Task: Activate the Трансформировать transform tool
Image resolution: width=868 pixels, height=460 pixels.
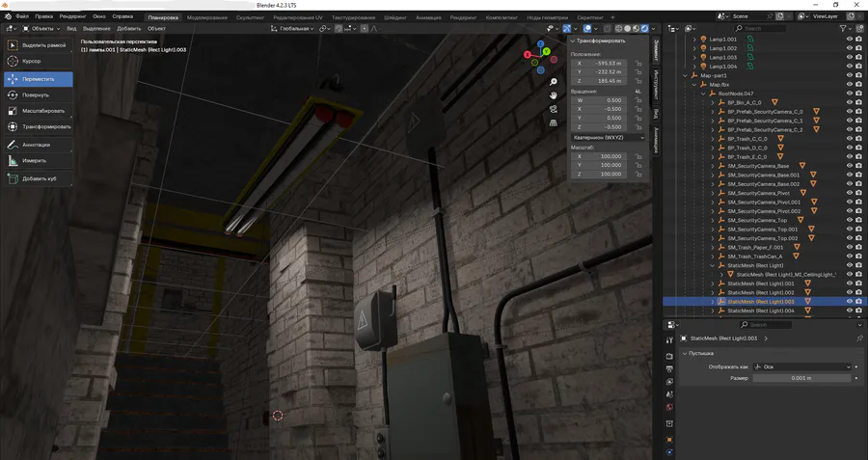Action: tap(39, 126)
